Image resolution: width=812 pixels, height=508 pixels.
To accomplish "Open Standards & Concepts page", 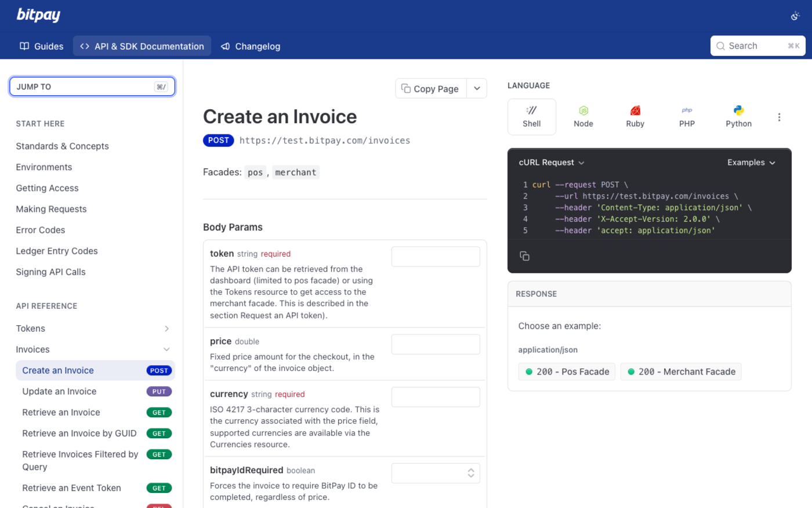I will pyautogui.click(x=62, y=146).
